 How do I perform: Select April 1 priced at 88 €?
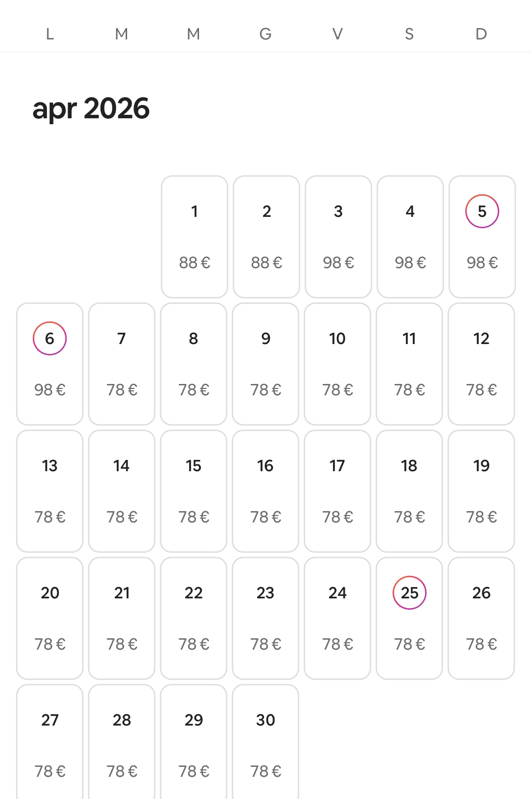195,236
